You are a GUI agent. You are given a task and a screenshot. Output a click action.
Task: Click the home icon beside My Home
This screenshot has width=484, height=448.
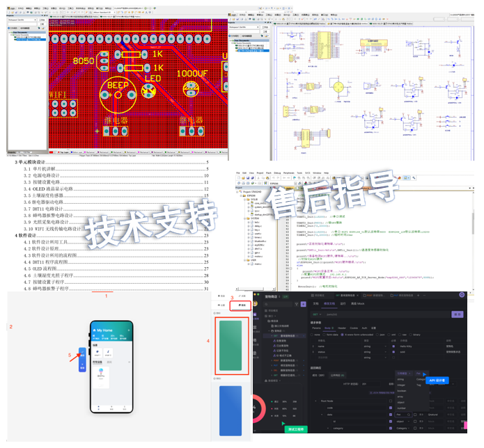pos(95,330)
